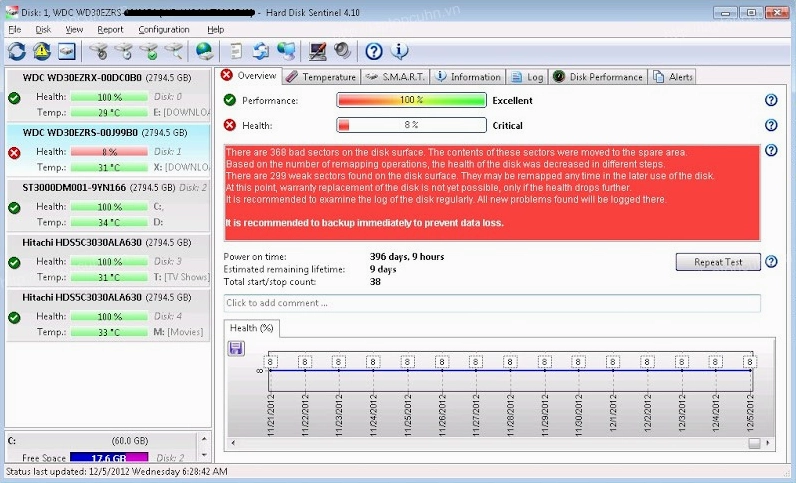This screenshot has height=483, width=796.
Task: Click the 'Critical' health rating text
Action: tap(507, 125)
